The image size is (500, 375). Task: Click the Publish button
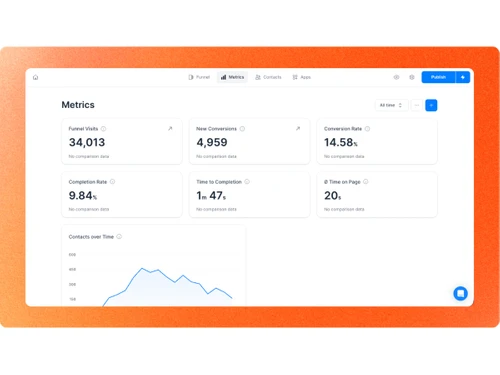(438, 77)
